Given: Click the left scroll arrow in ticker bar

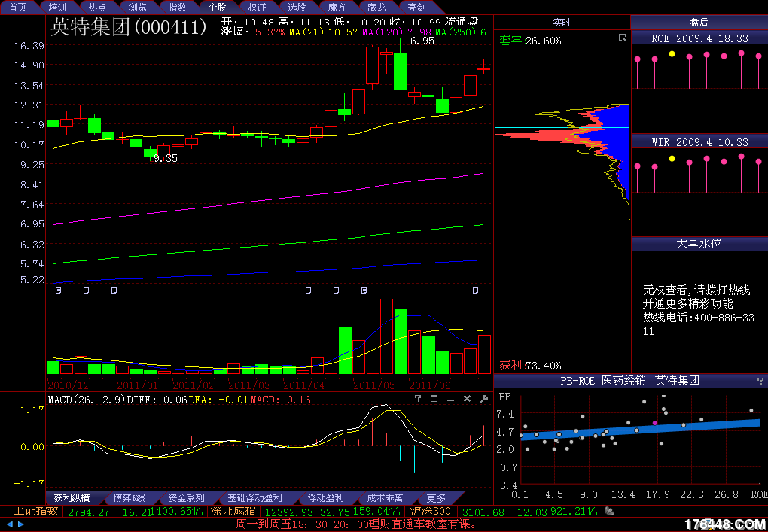Looking at the screenshot, I should pyautogui.click(x=8, y=524).
